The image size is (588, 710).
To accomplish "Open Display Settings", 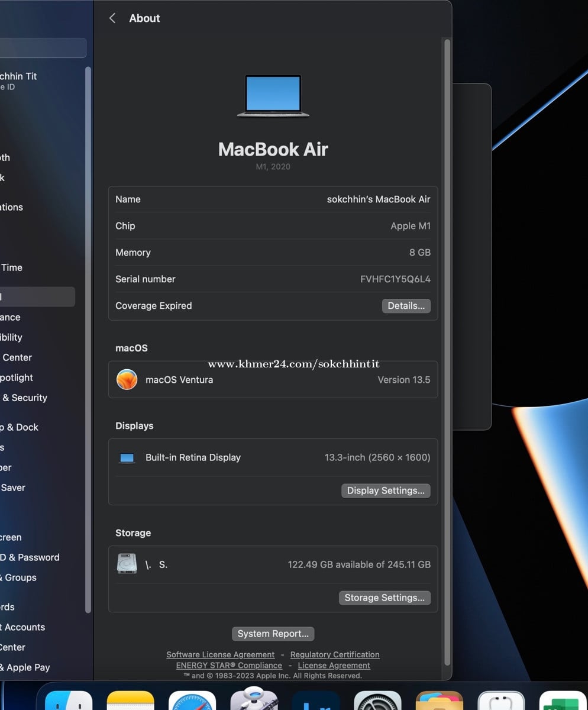I will 386,490.
